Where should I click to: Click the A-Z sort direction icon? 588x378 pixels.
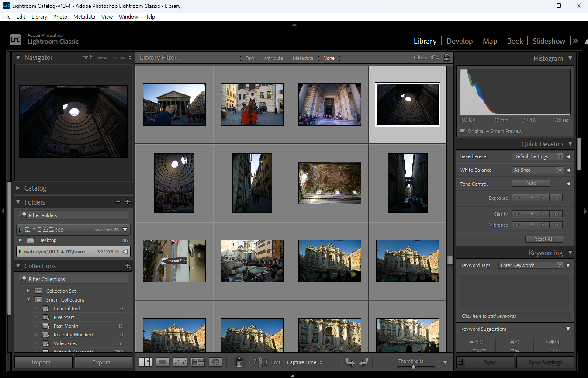[x=260, y=362]
